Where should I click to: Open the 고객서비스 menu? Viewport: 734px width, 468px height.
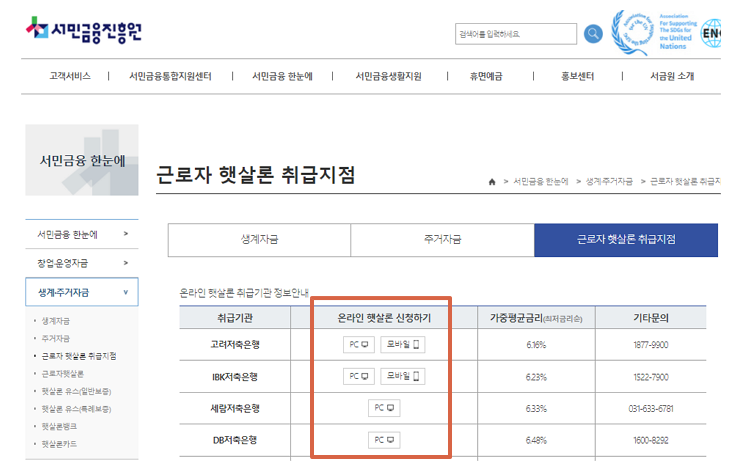tap(70, 76)
